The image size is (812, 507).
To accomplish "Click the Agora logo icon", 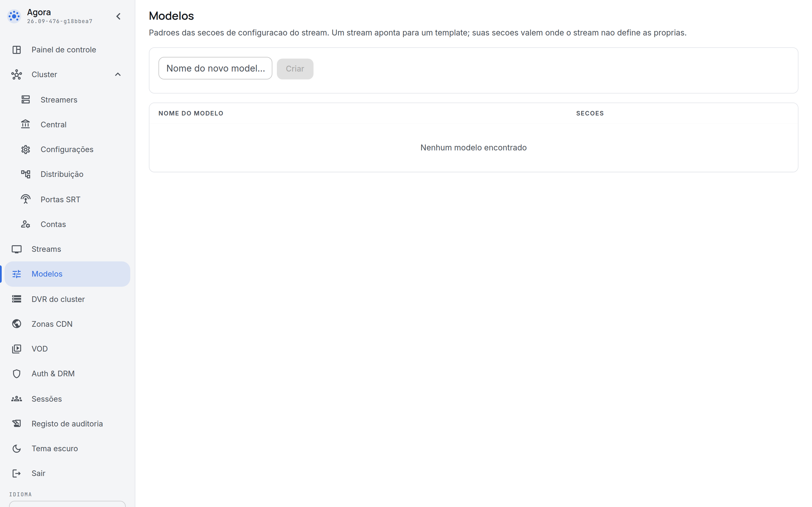I will pos(14,16).
